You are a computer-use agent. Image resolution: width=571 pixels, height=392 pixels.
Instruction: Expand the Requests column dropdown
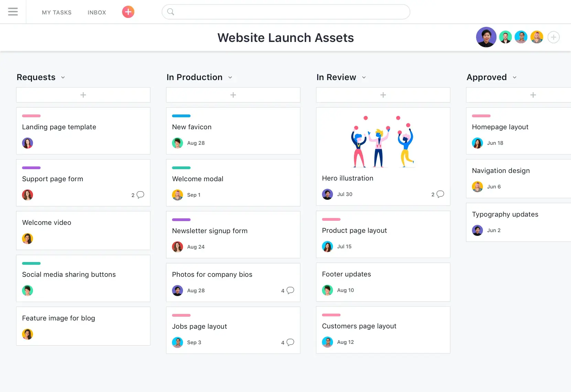pos(63,77)
